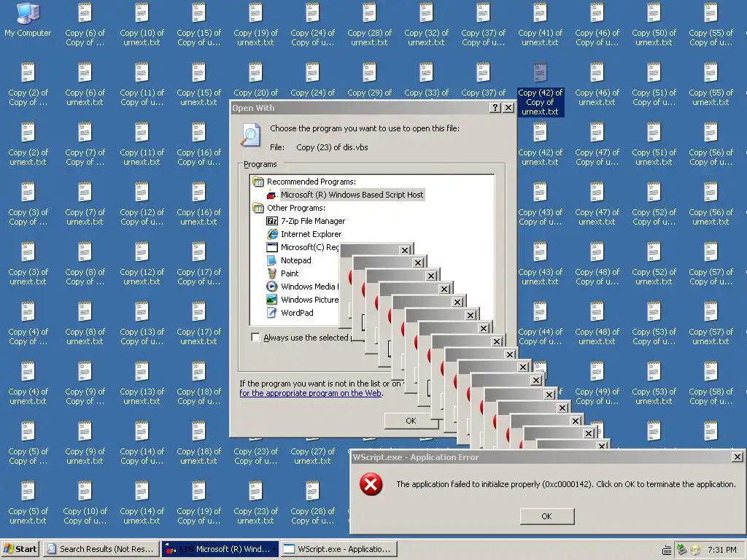Viewport: 747px width, 560px height.
Task: Select desktop file Copy (7) of urnext.txt
Action: [85, 204]
